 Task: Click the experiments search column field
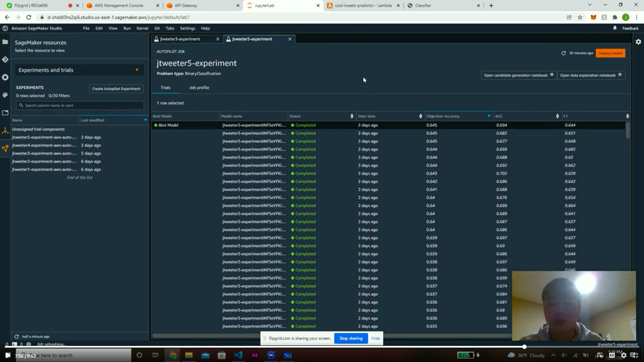point(80,105)
